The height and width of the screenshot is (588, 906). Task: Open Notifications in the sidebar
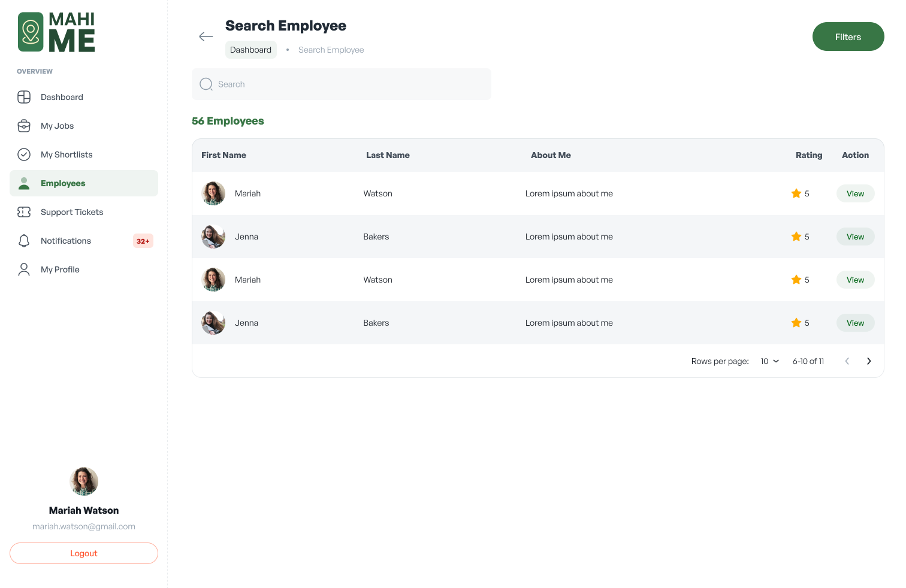[x=84, y=241]
